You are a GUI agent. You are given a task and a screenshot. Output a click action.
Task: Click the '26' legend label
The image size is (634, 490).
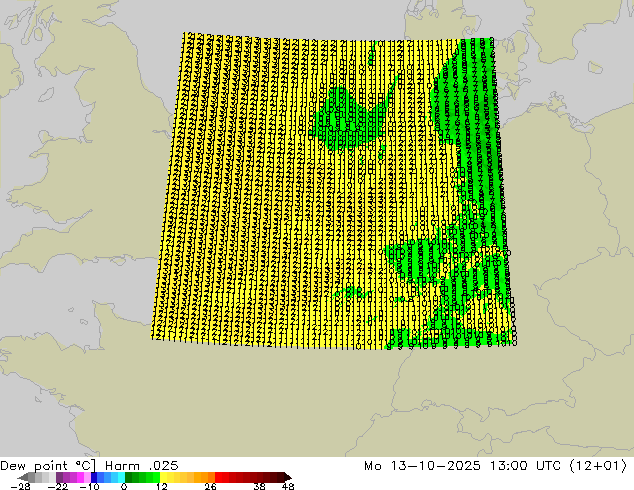coord(210,486)
